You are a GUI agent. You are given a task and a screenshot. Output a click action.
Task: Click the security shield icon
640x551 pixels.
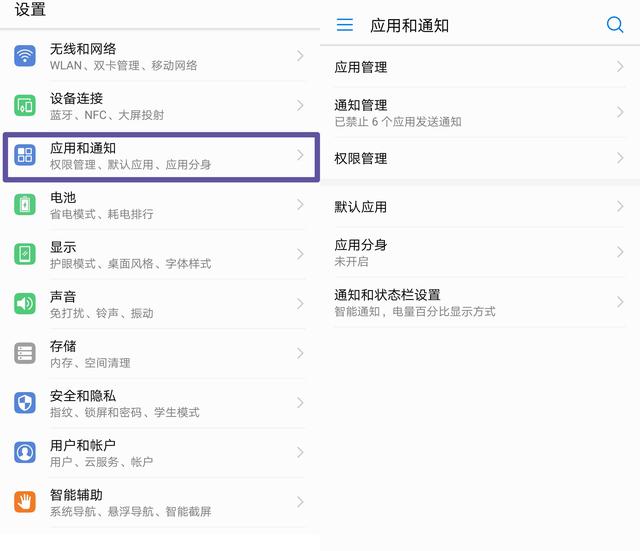pyautogui.click(x=25, y=403)
